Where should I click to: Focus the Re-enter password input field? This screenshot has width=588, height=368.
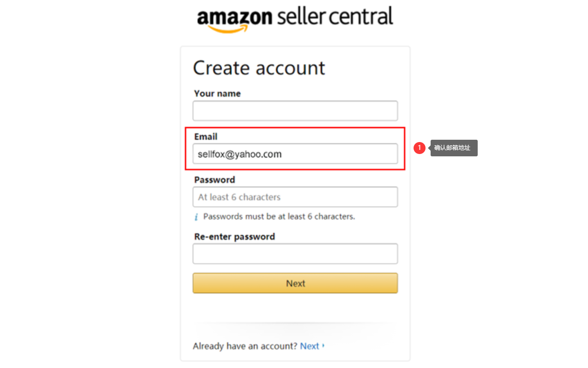[295, 254]
